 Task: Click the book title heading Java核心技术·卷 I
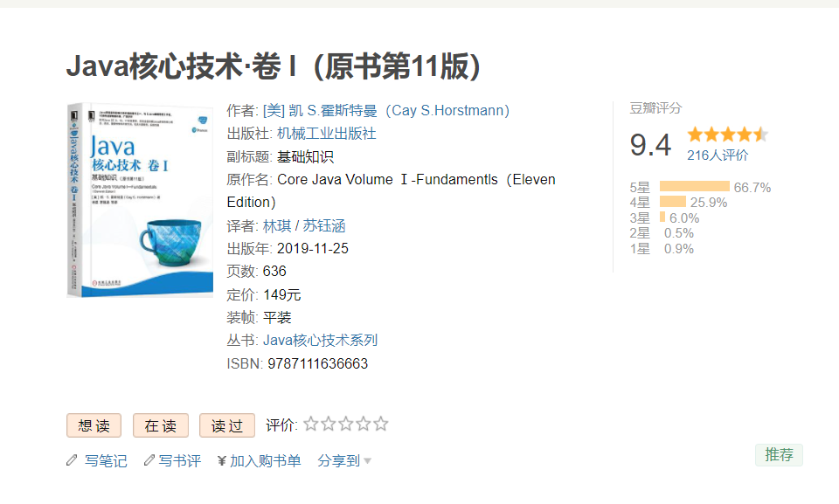[x=274, y=66]
